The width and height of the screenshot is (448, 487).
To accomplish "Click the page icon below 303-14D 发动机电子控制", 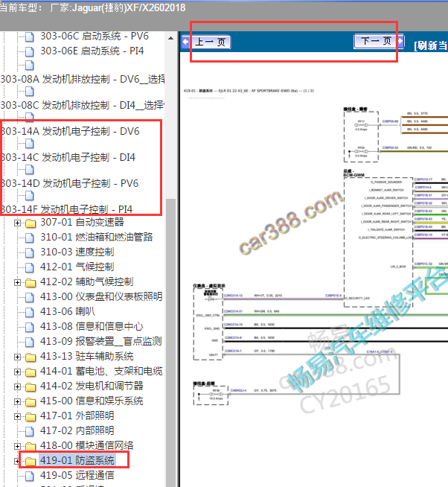I will [30, 196].
